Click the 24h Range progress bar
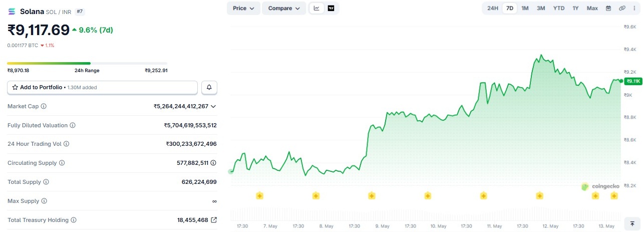644x232 pixels. click(87, 63)
